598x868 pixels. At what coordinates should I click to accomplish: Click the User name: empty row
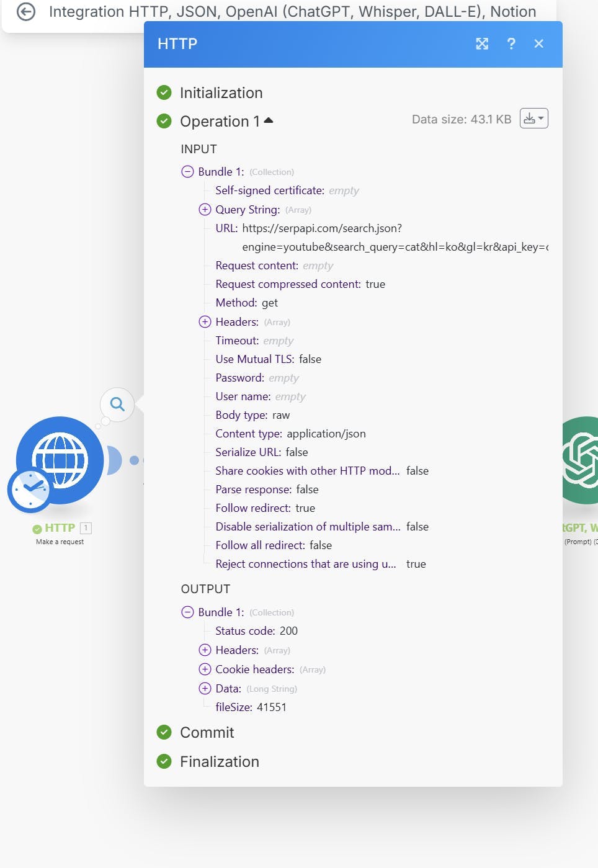click(261, 396)
